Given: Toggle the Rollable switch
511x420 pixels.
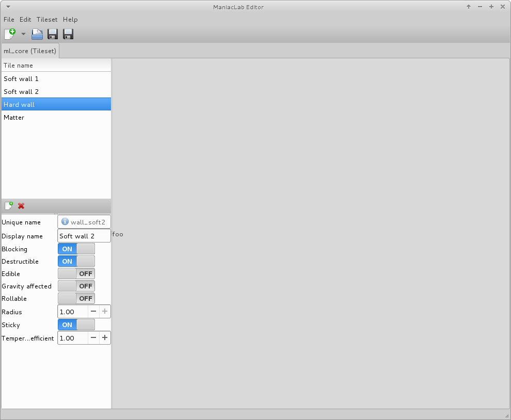Looking at the screenshot, I should pos(76,298).
